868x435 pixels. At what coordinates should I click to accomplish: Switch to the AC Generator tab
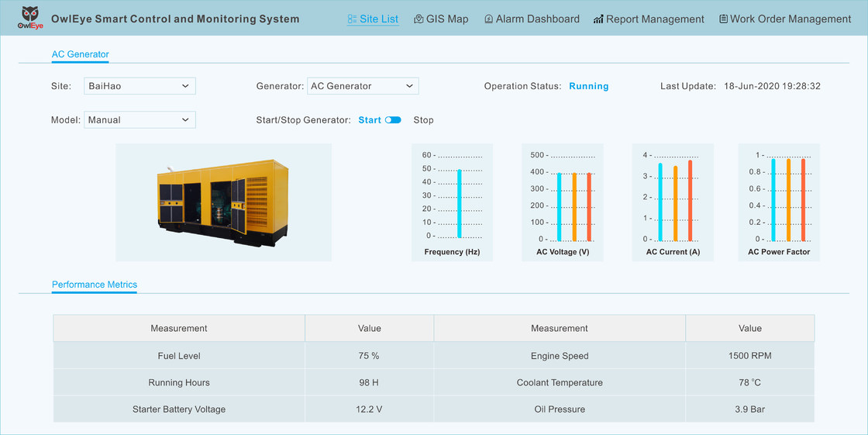tap(81, 54)
